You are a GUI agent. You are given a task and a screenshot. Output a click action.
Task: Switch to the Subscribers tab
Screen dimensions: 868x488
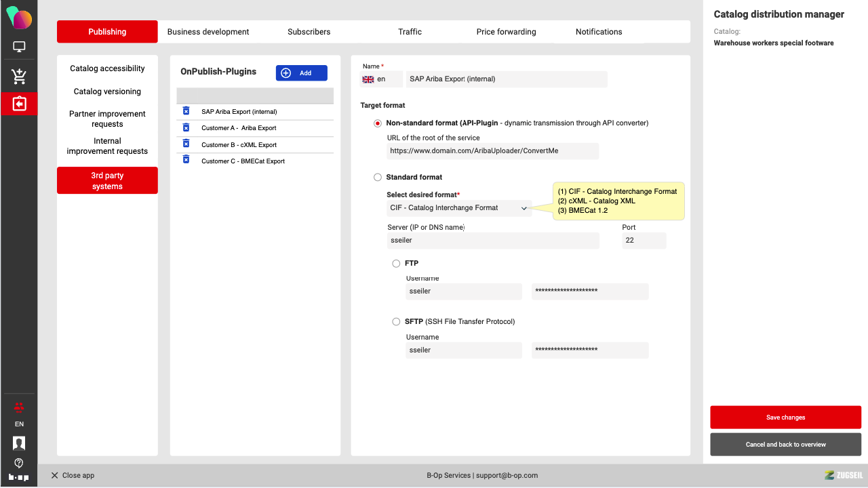tap(309, 32)
